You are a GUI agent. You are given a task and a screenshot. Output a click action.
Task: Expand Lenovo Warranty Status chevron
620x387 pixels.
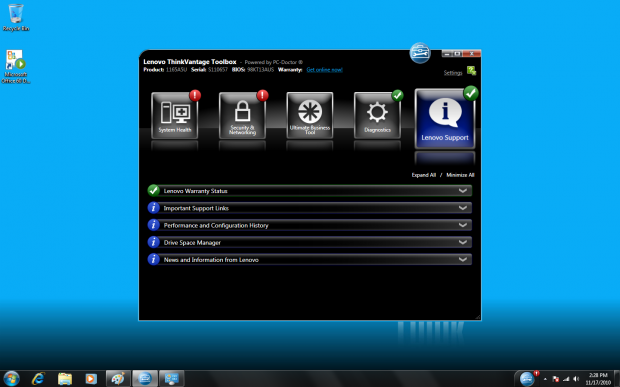[x=463, y=191]
